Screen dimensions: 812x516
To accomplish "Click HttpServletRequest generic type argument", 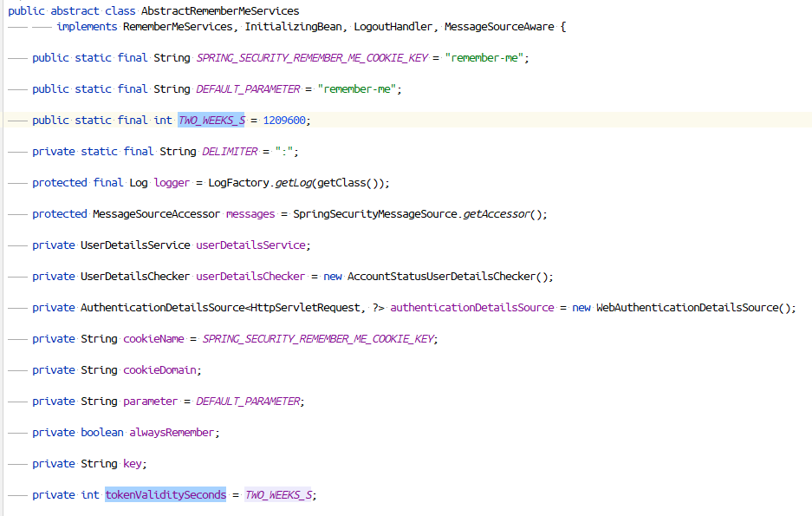I will (x=305, y=308).
